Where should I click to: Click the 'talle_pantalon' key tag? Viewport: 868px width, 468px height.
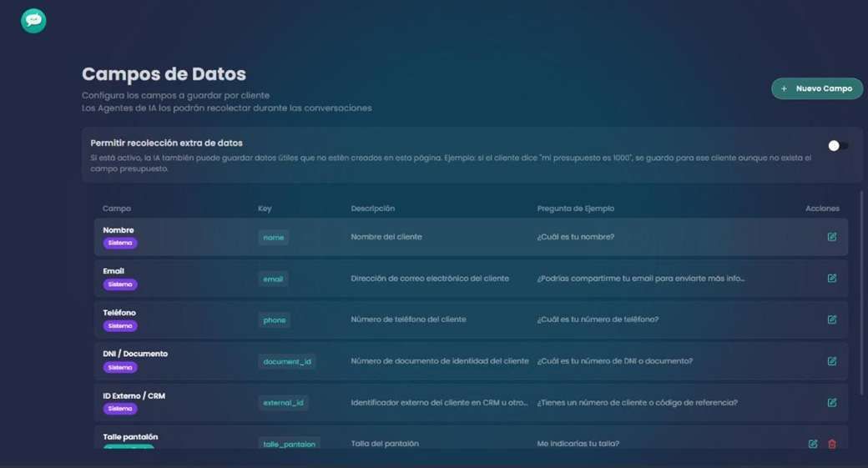[289, 444]
